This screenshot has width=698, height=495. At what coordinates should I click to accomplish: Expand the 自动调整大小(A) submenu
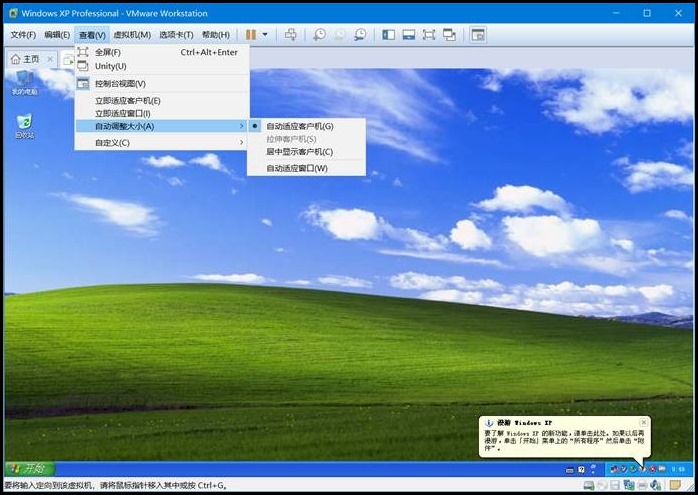[x=162, y=126]
